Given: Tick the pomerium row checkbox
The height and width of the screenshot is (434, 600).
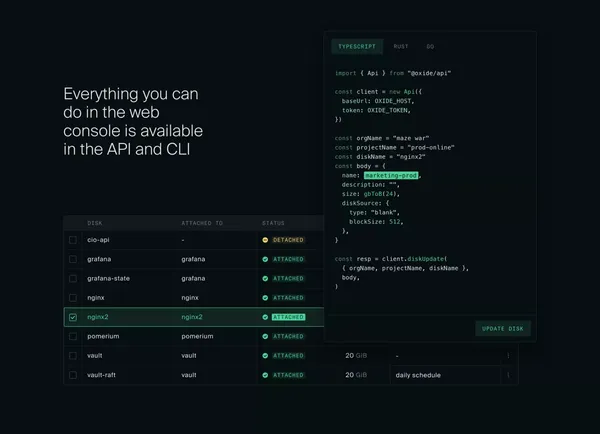Looking at the screenshot, I should (x=73, y=336).
